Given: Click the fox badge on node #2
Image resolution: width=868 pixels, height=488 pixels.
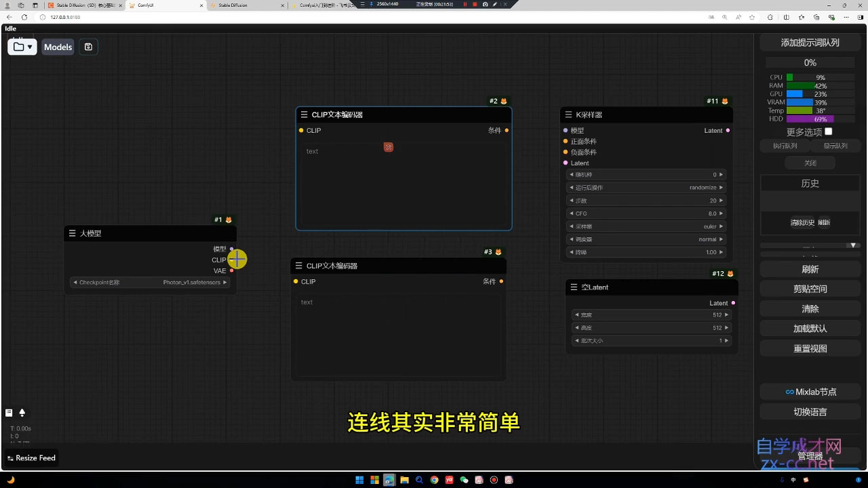Looking at the screenshot, I should tap(504, 101).
